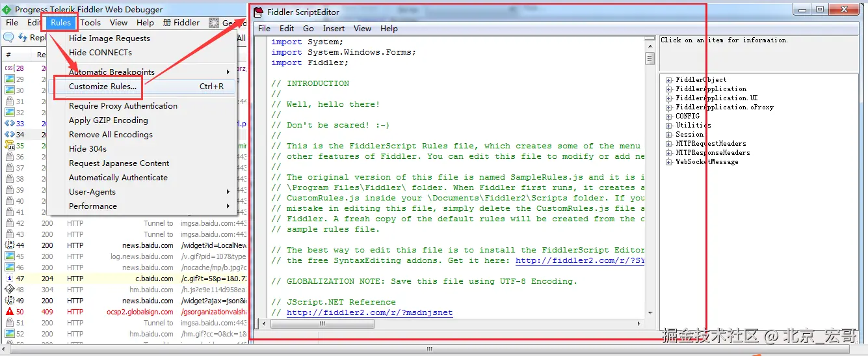Toggle Apply GZIP Encoding rule
The height and width of the screenshot is (356, 868).
click(x=109, y=120)
